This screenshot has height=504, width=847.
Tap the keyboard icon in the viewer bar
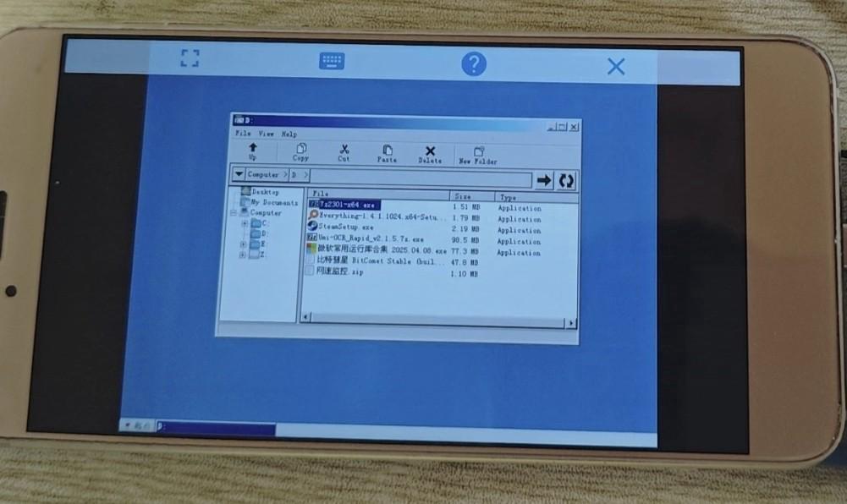tap(332, 60)
